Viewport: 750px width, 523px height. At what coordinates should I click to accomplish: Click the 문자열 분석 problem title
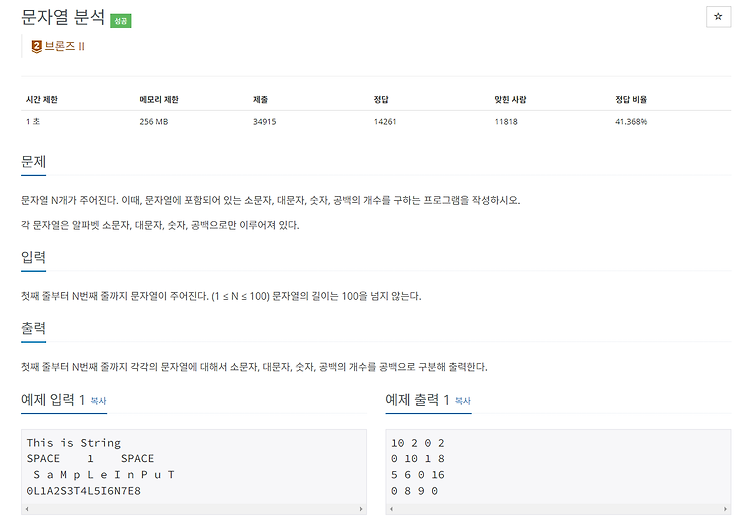point(63,17)
